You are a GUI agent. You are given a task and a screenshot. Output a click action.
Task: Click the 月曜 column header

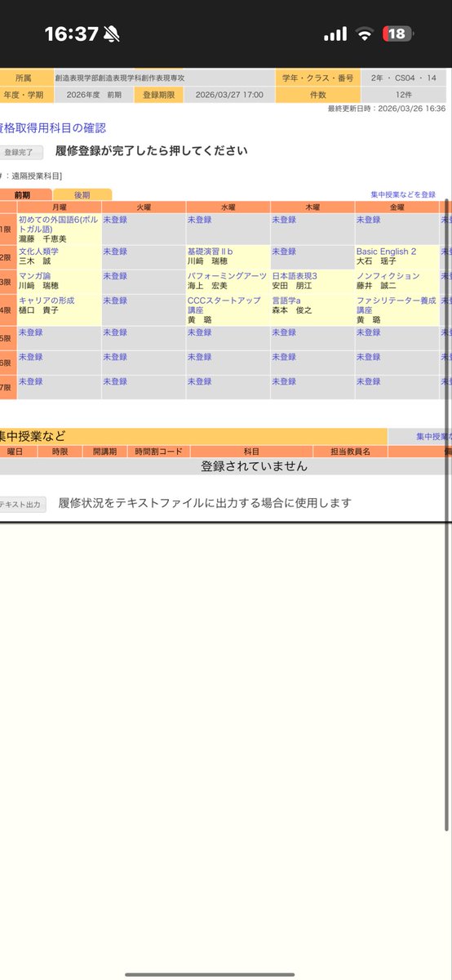point(59,207)
